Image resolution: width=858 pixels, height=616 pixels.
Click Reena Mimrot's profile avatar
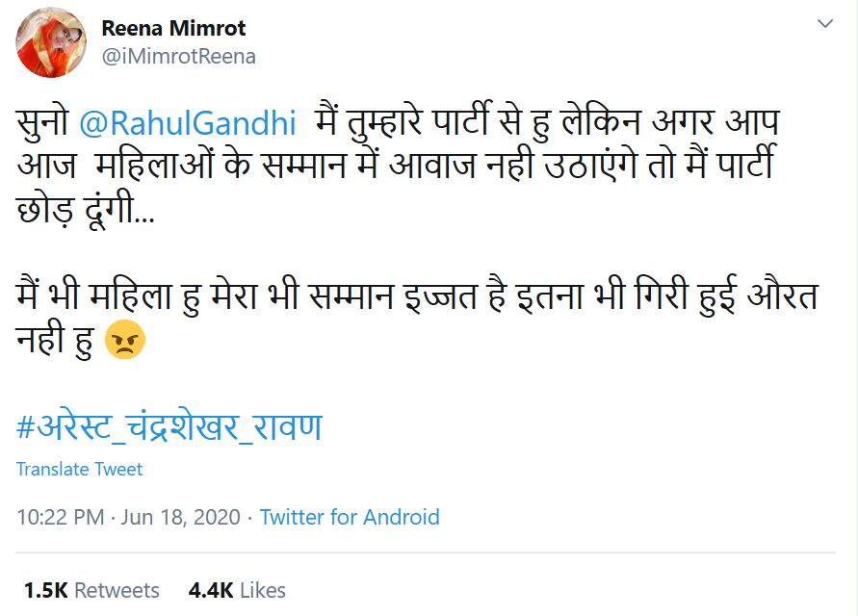click(x=52, y=42)
